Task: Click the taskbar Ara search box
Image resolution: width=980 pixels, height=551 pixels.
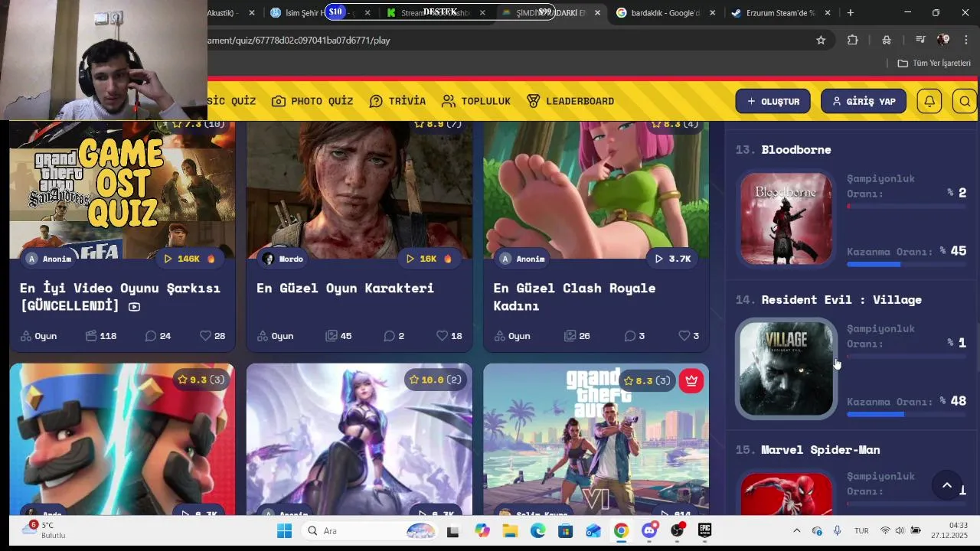Action: point(370,530)
